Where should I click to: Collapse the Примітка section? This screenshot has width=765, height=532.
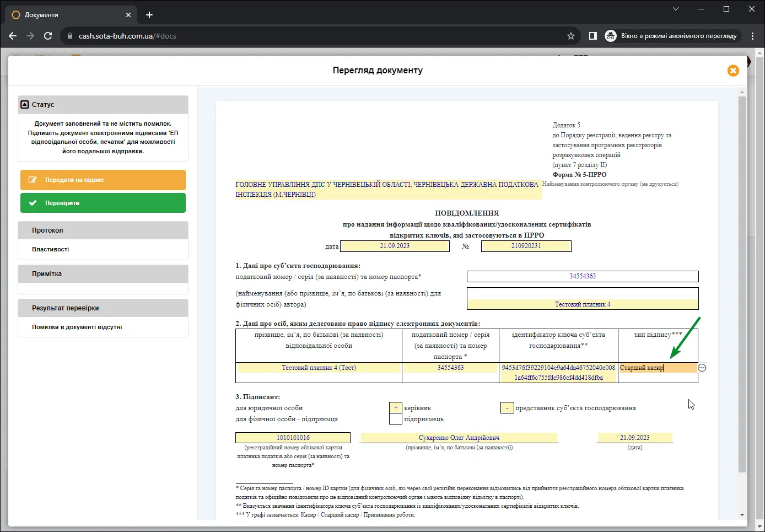(103, 274)
